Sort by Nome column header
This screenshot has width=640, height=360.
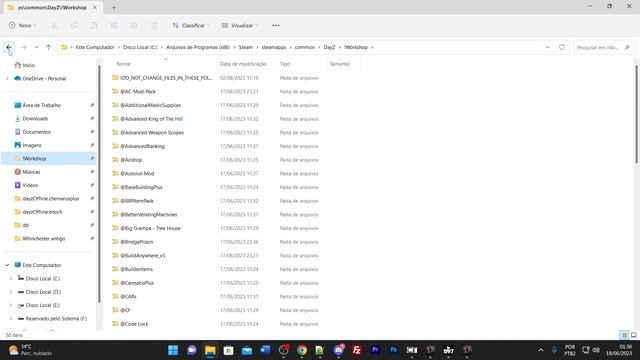[123, 64]
